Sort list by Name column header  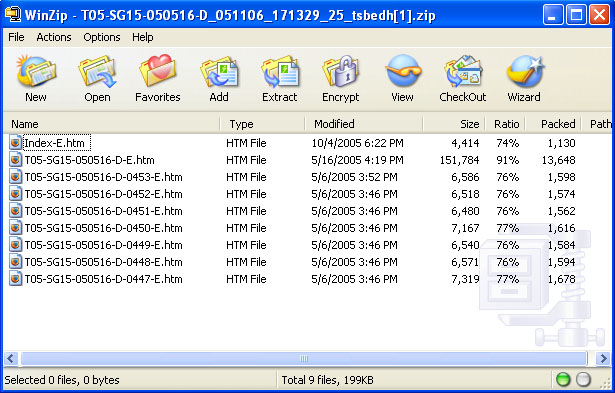[x=111, y=124]
